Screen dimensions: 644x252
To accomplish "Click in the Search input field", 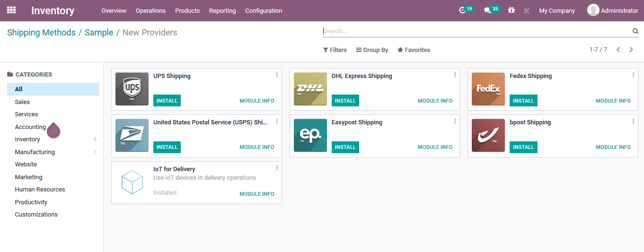I will tap(477, 31).
